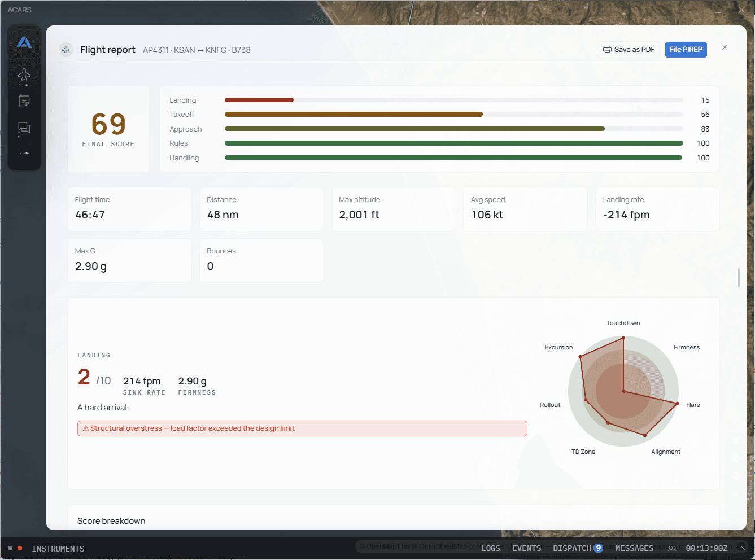
Task: Click the more dots icon in the sidebar
Action: pos(24,153)
